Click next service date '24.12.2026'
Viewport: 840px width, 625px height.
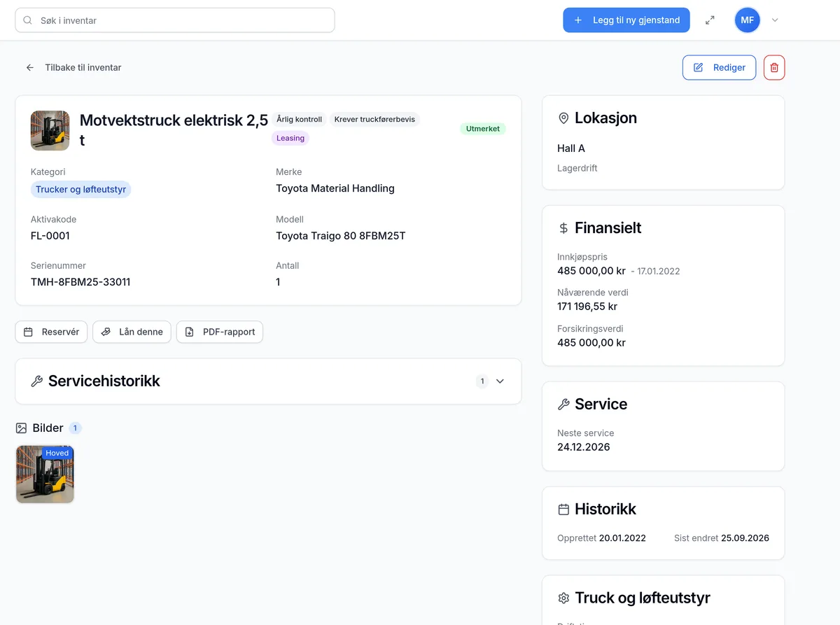pos(584,447)
